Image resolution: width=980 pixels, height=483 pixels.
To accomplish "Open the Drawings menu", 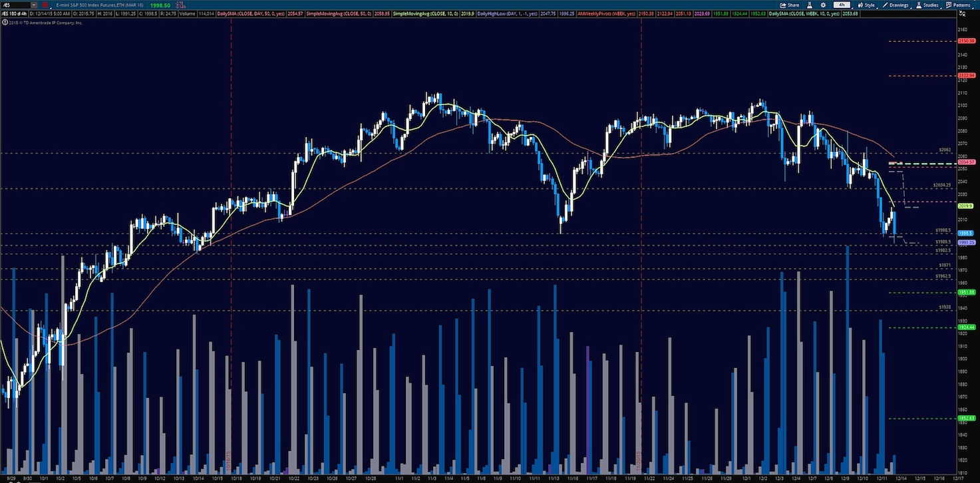I will point(897,5).
